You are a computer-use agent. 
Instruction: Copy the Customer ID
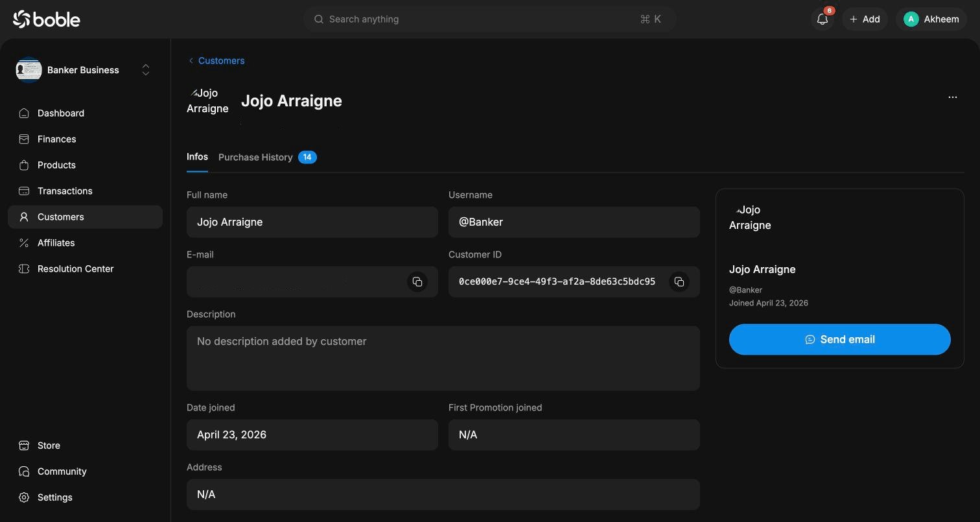[x=679, y=282]
